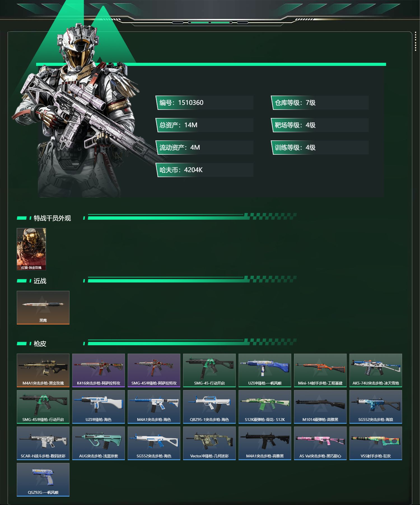Image resolution: width=420 pixels, height=505 pixels.
Task: Click the SMG-45冲锋枪-阿萨拉特攻 skin
Action: [x=154, y=370]
